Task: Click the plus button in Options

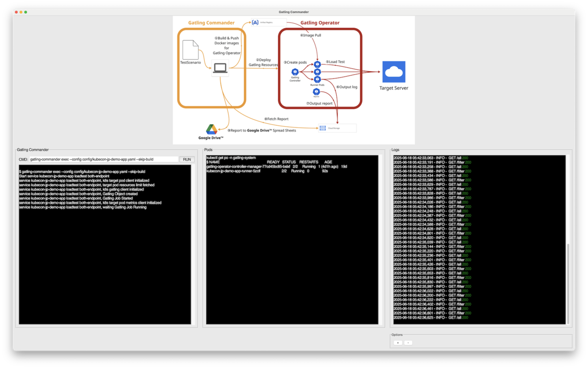Action: tap(398, 343)
